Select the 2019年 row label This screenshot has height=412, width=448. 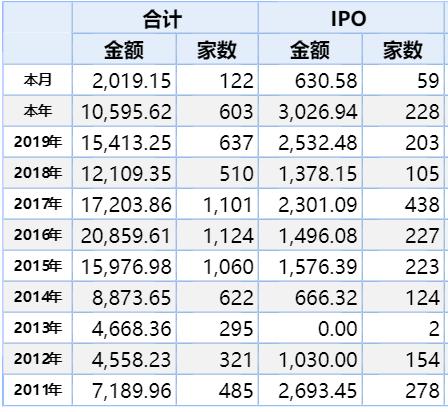pos(38,142)
